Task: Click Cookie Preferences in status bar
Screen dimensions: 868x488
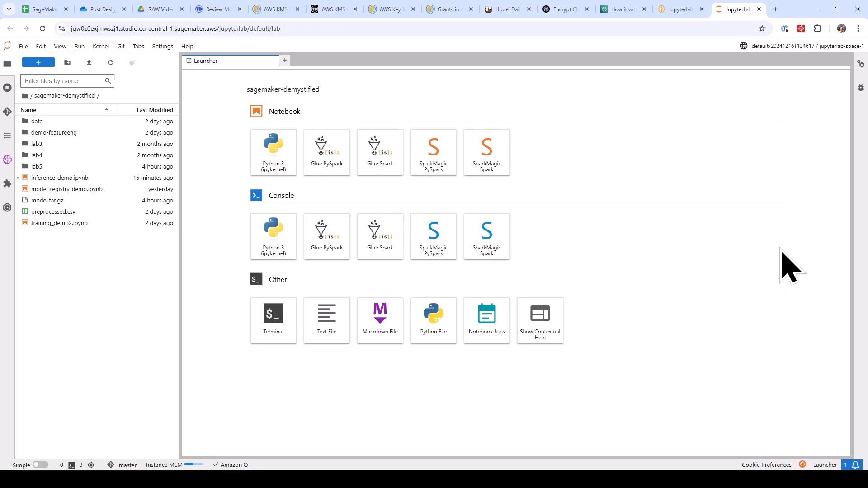Action: (766, 465)
